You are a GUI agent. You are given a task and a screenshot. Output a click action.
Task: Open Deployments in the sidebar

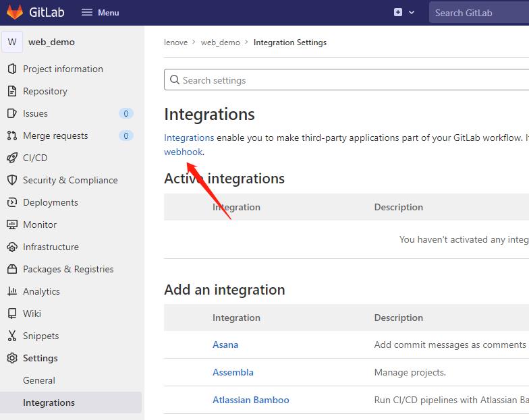(x=51, y=202)
